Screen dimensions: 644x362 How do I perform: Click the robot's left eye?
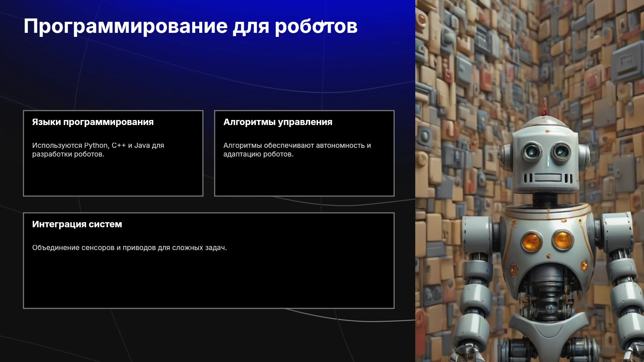point(532,152)
